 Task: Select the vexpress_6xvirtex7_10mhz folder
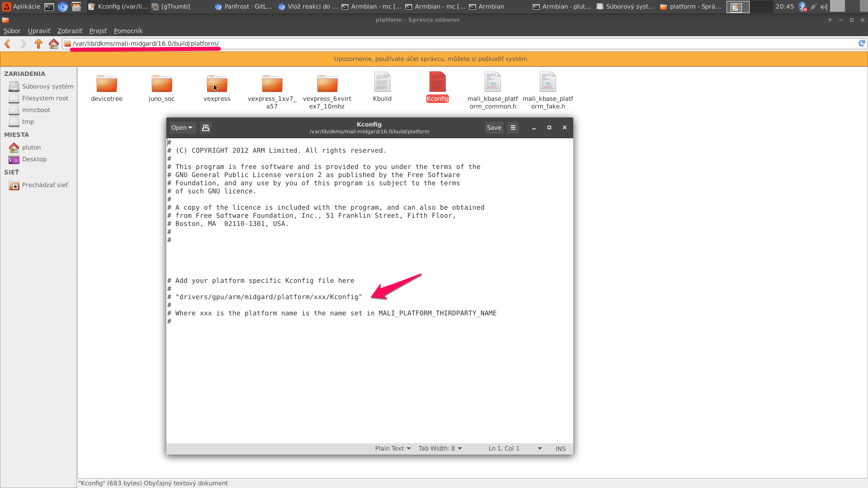tap(327, 91)
